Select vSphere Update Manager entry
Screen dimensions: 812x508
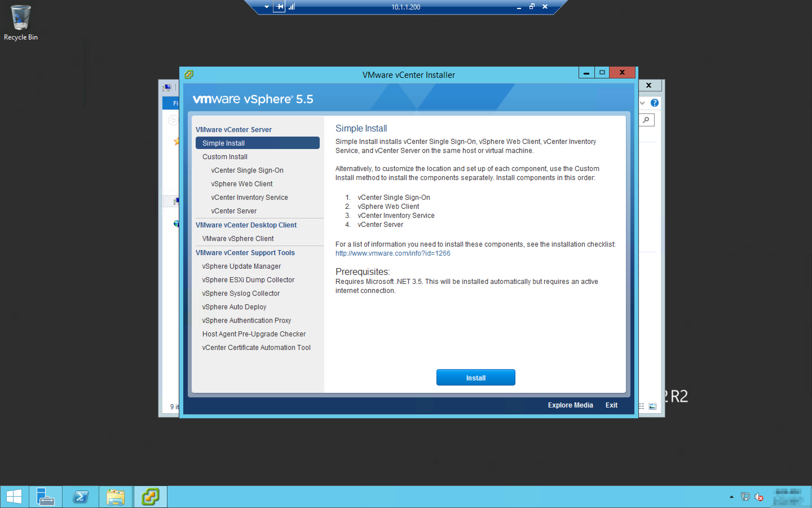click(241, 266)
